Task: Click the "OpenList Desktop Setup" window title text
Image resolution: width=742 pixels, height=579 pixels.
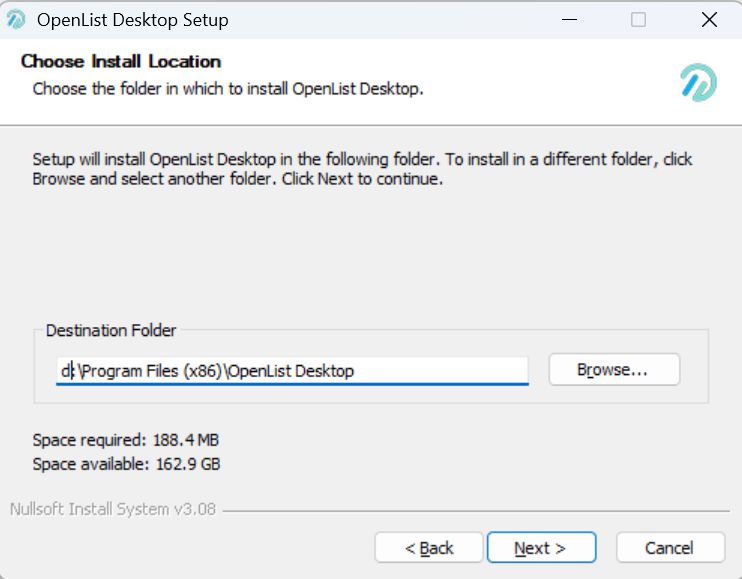Action: [x=132, y=20]
